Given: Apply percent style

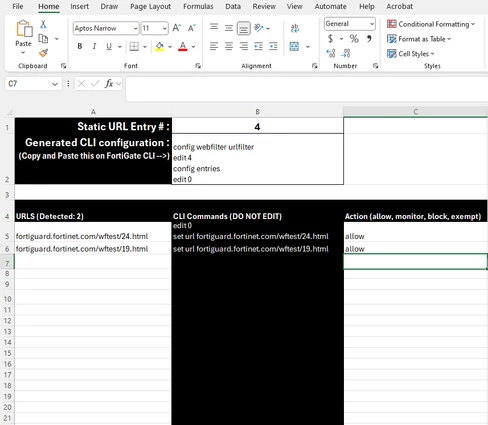Looking at the screenshot, I should (354, 39).
